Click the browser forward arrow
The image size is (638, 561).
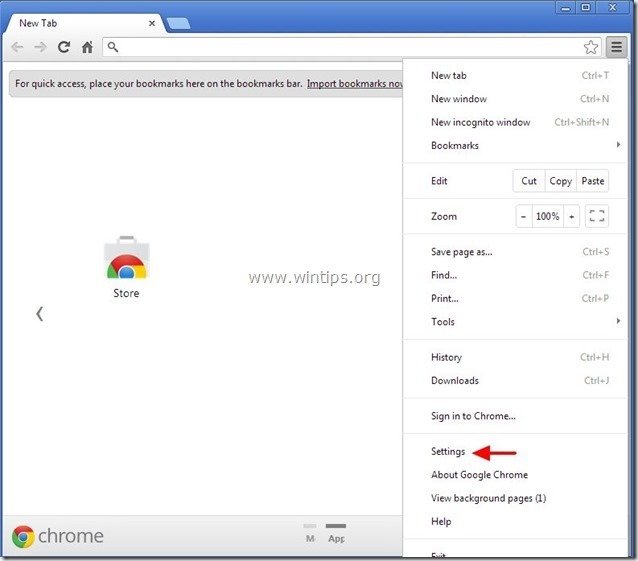40,48
